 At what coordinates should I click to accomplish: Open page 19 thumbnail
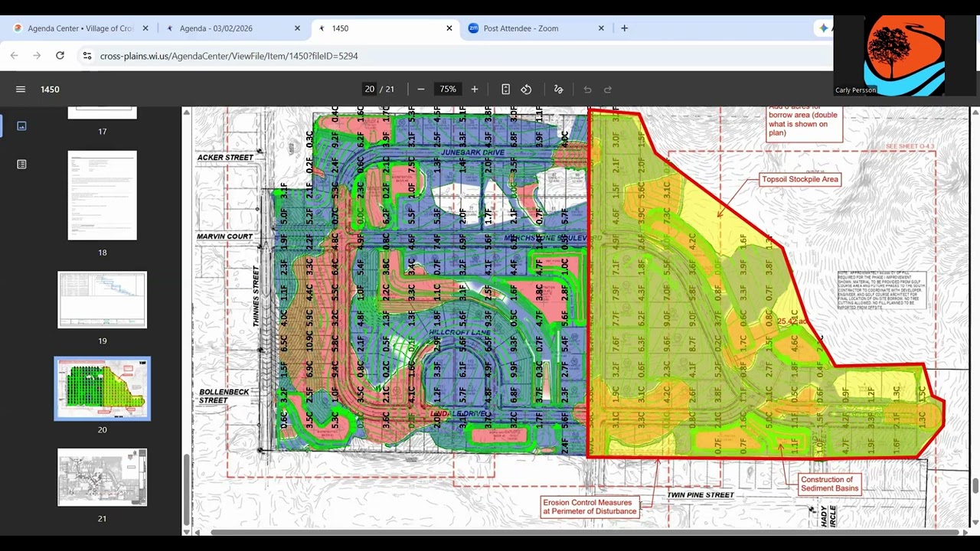pyautogui.click(x=103, y=300)
